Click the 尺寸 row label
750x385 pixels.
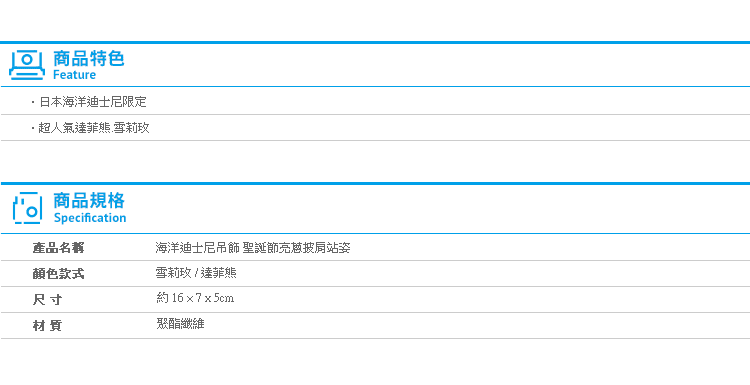click(47, 300)
